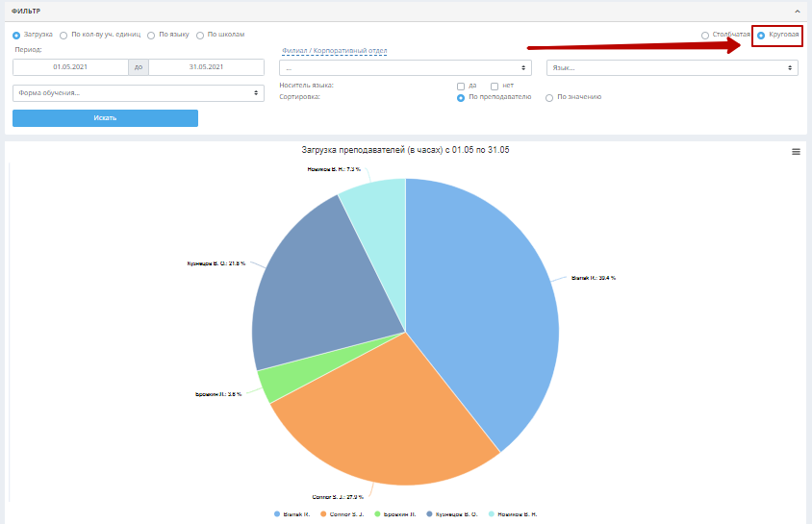812x524 pixels.
Task: Select the Загрузка radio button
Action: pyautogui.click(x=16, y=36)
